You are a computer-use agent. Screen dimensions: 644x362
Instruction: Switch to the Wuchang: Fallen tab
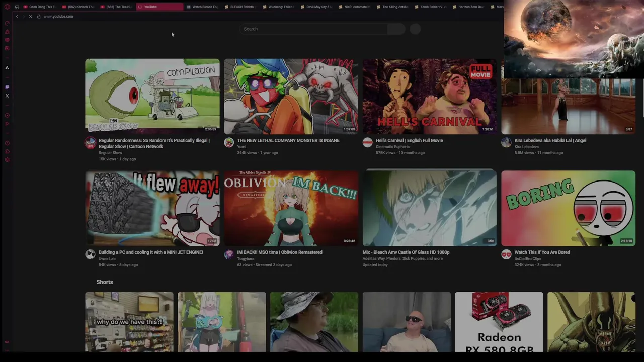(278, 7)
